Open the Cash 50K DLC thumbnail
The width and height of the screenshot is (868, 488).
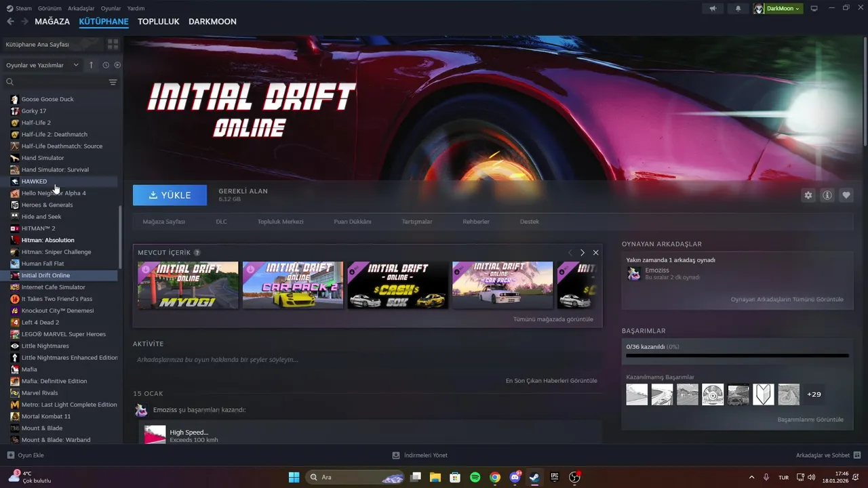click(398, 285)
